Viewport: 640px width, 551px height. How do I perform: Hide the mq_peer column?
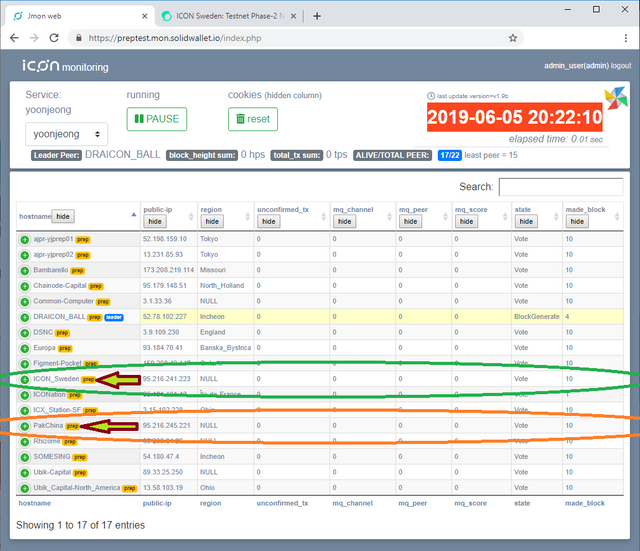point(410,221)
